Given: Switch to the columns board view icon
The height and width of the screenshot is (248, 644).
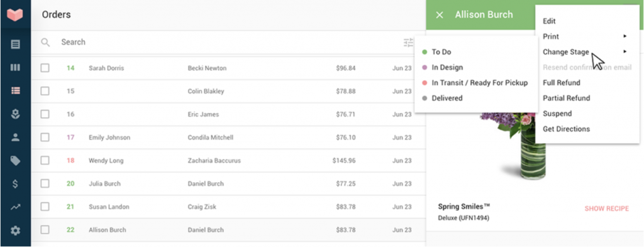Looking at the screenshot, I should coord(15,68).
